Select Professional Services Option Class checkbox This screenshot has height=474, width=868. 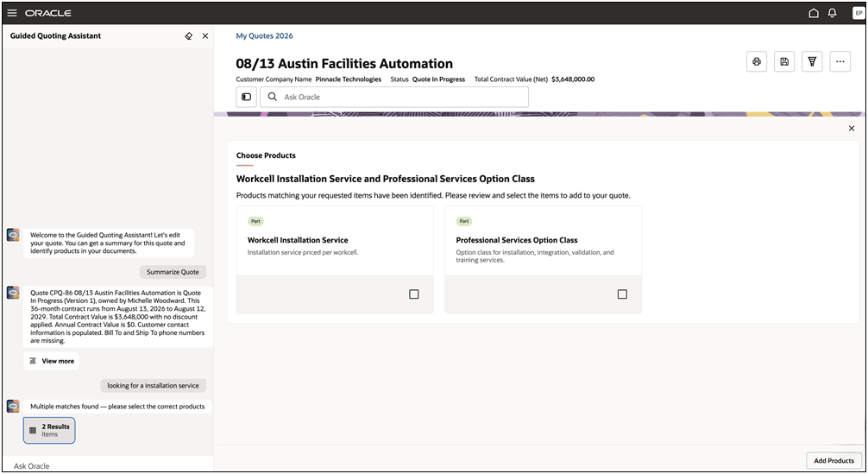tap(622, 294)
